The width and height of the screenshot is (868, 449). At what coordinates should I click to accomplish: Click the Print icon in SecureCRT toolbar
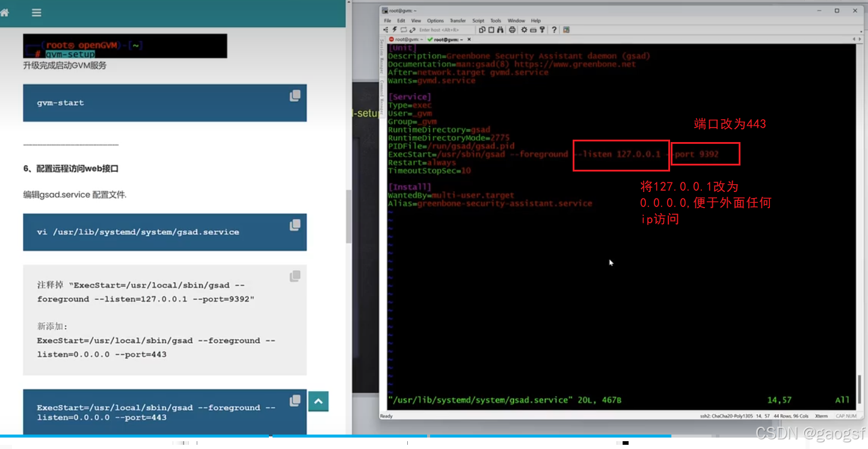point(512,29)
